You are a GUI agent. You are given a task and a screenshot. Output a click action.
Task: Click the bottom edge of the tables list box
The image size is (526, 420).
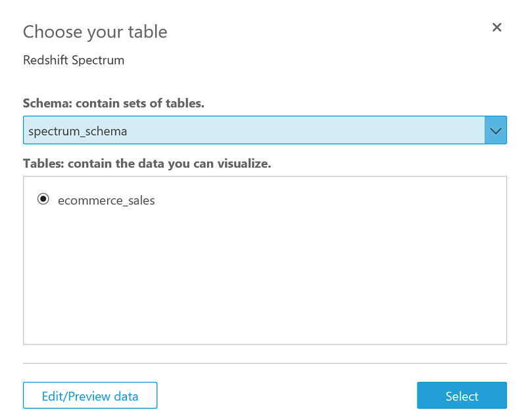[x=264, y=344]
